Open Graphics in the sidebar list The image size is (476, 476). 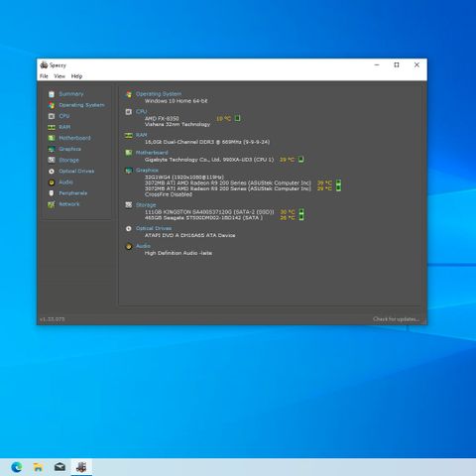coord(69,149)
